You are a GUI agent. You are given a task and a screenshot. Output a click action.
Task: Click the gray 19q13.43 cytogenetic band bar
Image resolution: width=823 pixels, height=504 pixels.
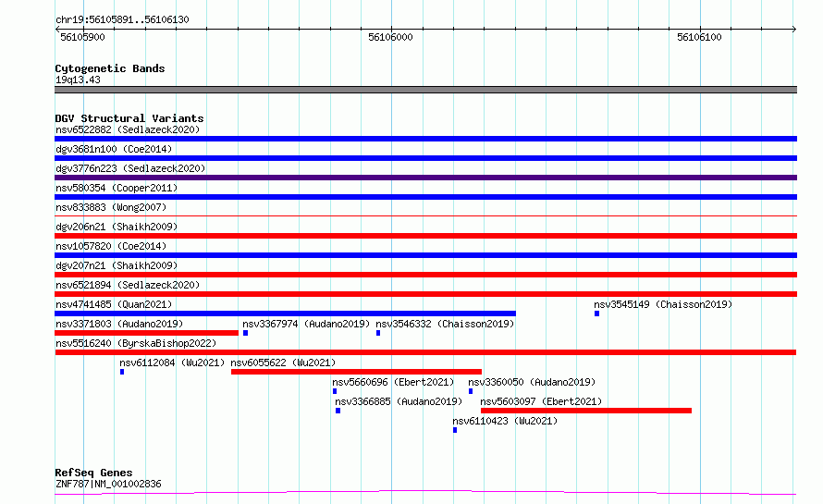click(x=425, y=90)
